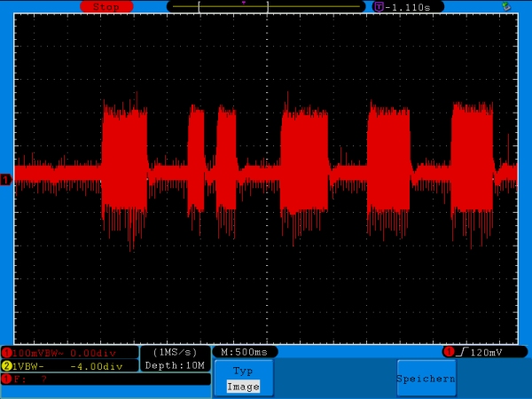Click the red Stop status indicator

click(x=106, y=6)
